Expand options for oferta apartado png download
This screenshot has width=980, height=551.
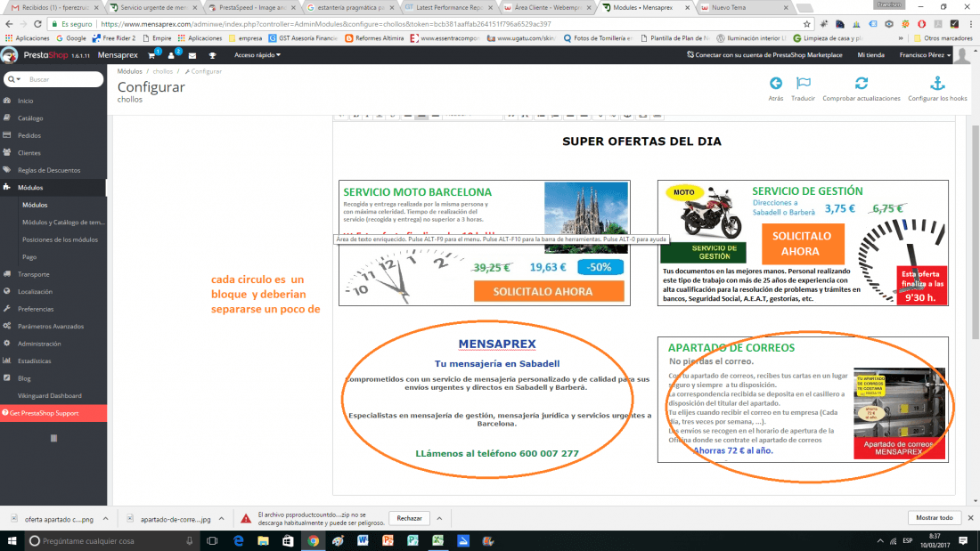pos(106,519)
